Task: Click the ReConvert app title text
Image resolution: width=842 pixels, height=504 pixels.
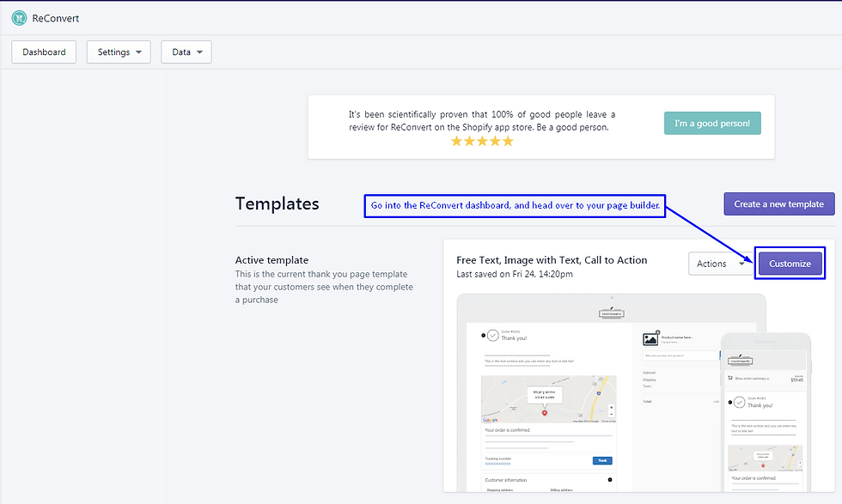Action: [55, 18]
